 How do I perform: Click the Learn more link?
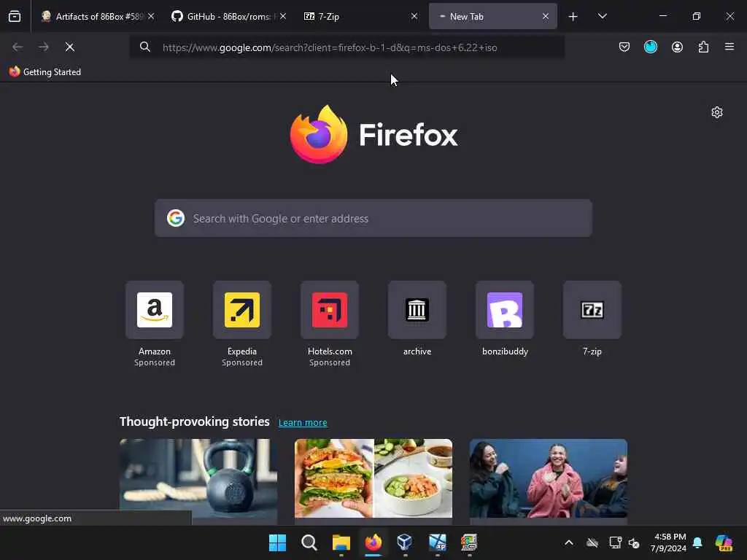tap(303, 422)
